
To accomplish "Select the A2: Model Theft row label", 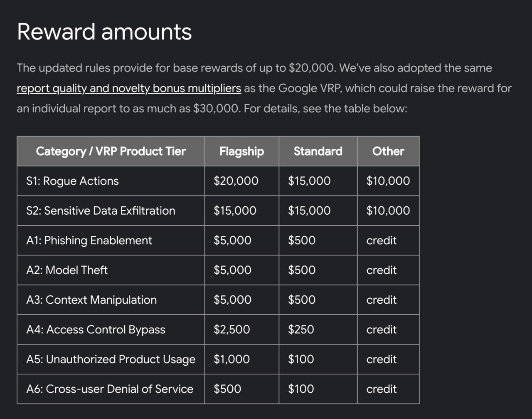I will coord(67,270).
